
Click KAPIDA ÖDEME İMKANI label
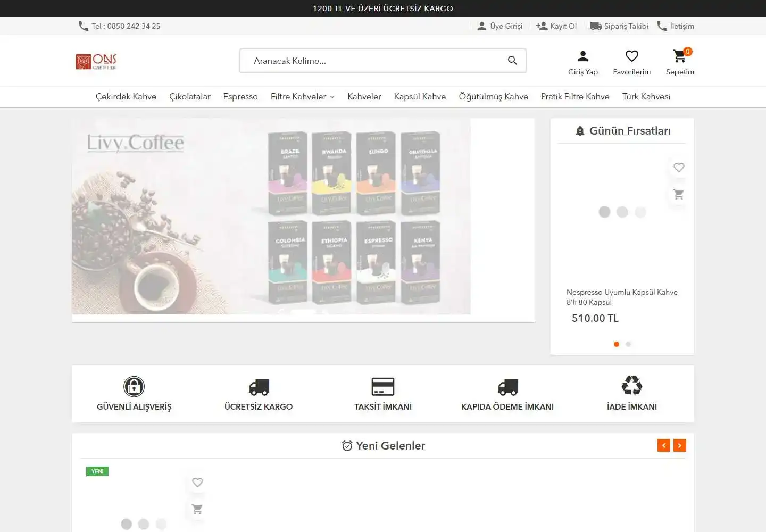(x=507, y=406)
